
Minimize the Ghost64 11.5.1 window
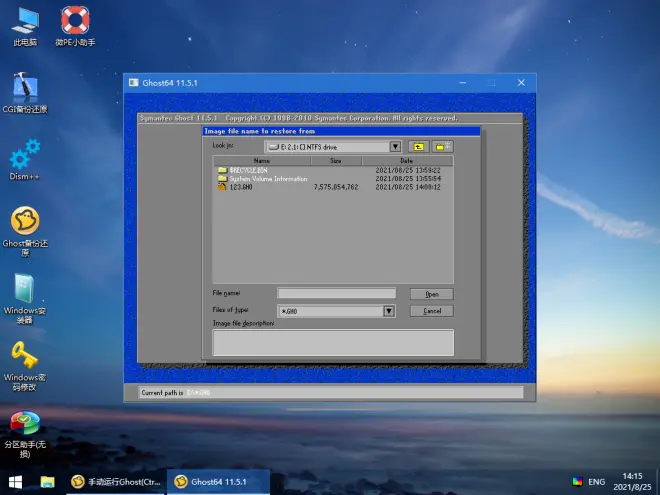tap(463, 82)
